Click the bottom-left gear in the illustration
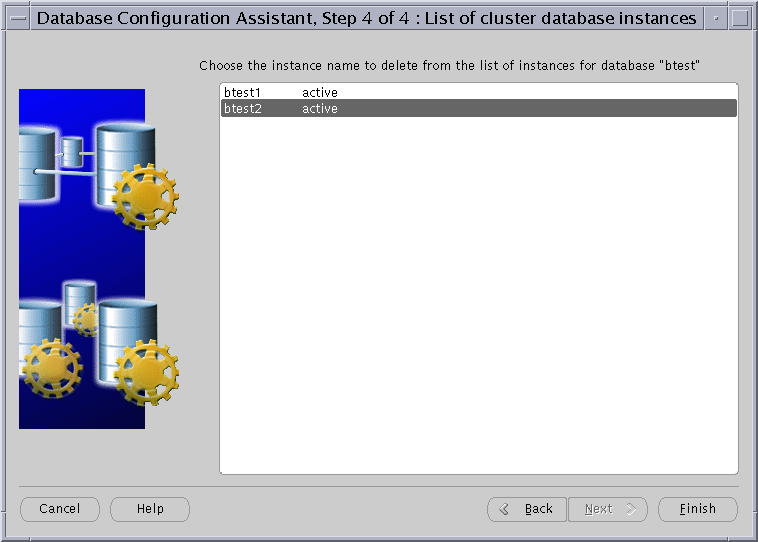The width and height of the screenshot is (758, 542). click(50, 370)
